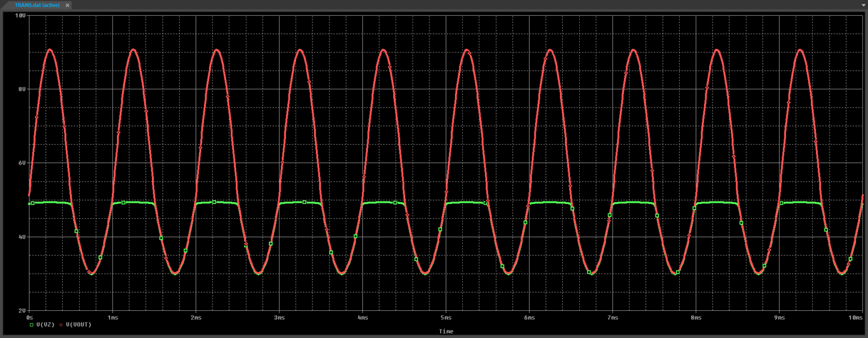Click the 3ms tick label
868x338 pixels.
(x=279, y=318)
